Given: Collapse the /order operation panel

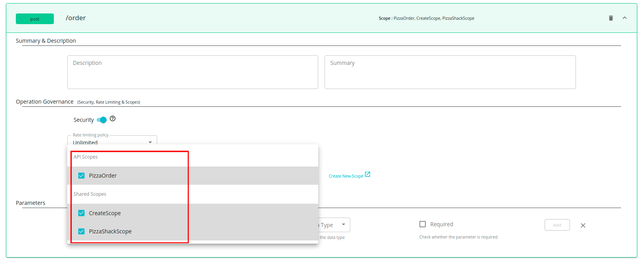Looking at the screenshot, I should click(x=625, y=18).
